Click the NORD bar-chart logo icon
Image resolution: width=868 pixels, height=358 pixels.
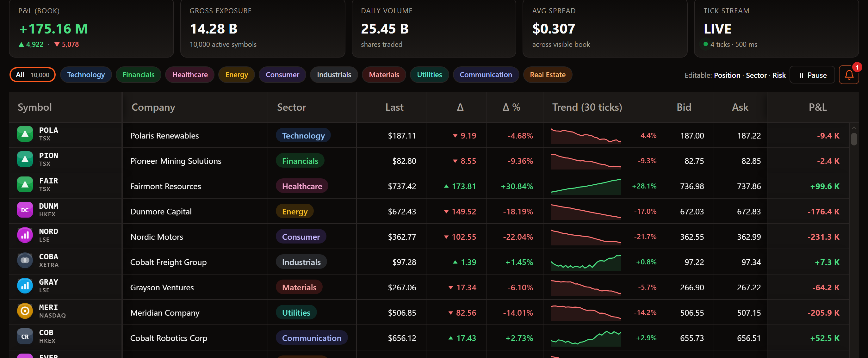[25, 235]
